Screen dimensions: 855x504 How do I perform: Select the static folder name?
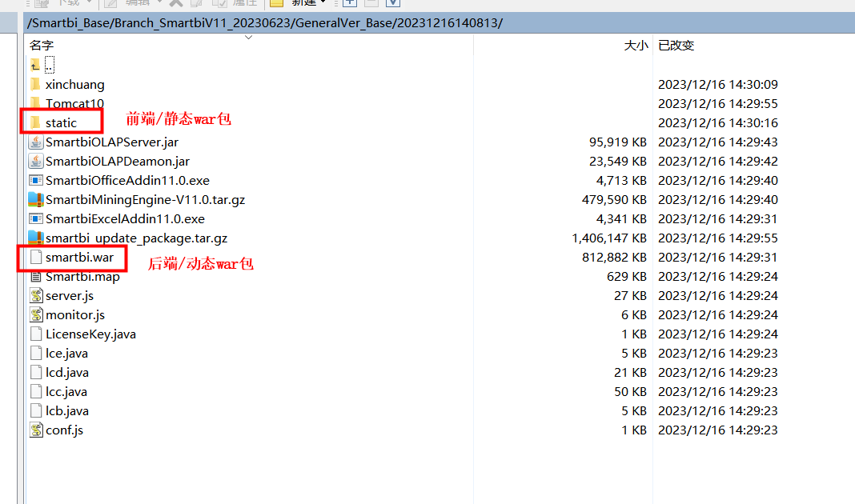coord(61,123)
